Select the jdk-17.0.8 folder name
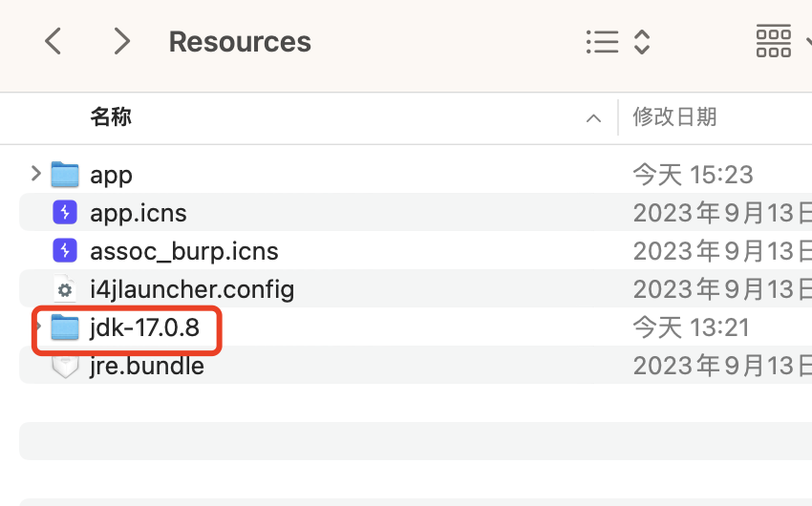 click(144, 327)
